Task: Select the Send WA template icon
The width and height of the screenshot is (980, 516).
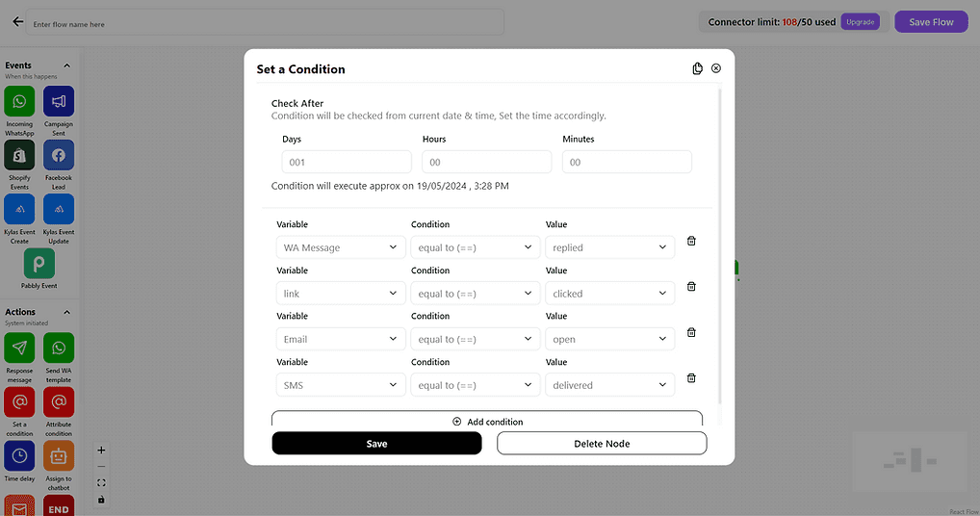Action: point(59,348)
